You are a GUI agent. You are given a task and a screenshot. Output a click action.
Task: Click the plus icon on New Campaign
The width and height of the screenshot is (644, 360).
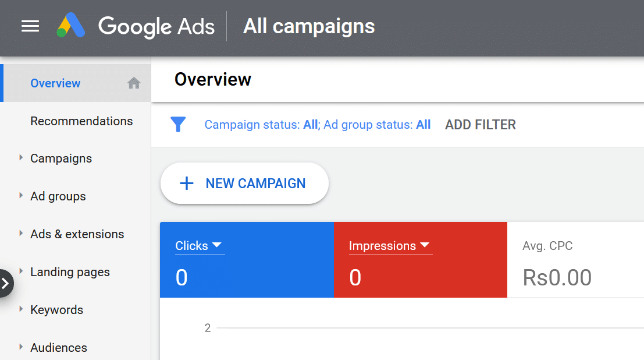click(186, 183)
